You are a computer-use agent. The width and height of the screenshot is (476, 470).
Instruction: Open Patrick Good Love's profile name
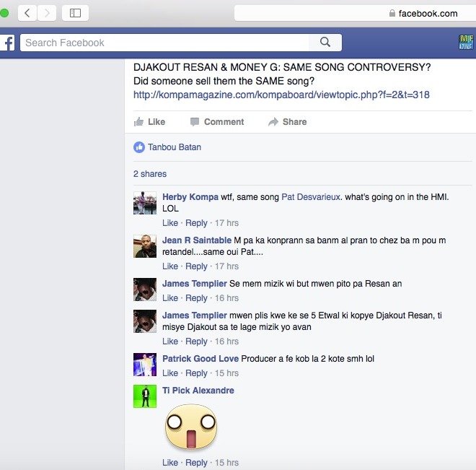(x=200, y=359)
